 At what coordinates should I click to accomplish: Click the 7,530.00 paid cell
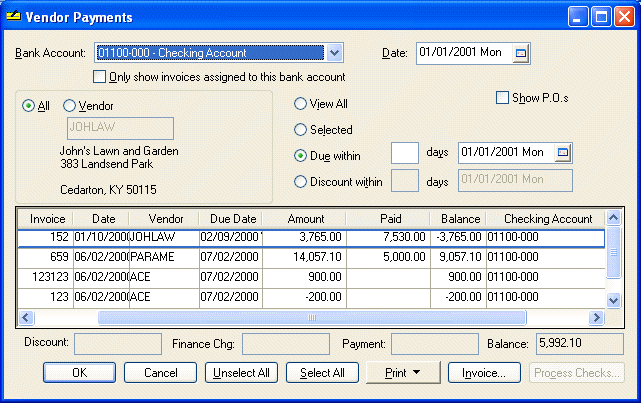click(388, 237)
